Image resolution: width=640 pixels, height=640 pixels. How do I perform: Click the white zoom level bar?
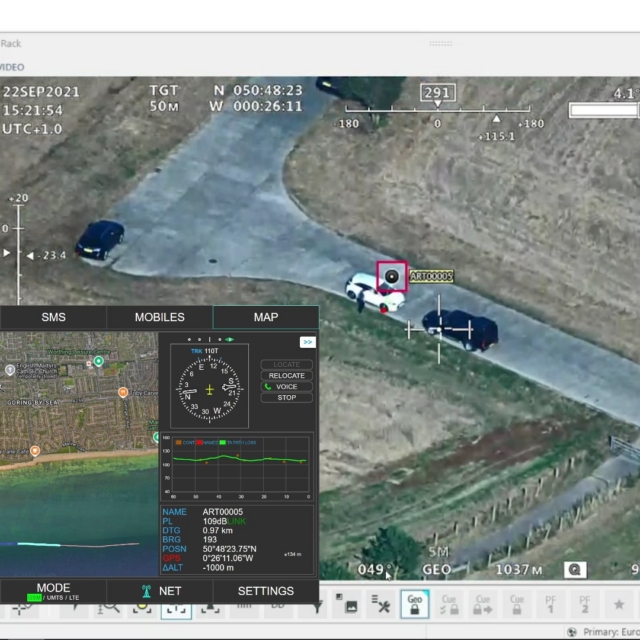603,110
